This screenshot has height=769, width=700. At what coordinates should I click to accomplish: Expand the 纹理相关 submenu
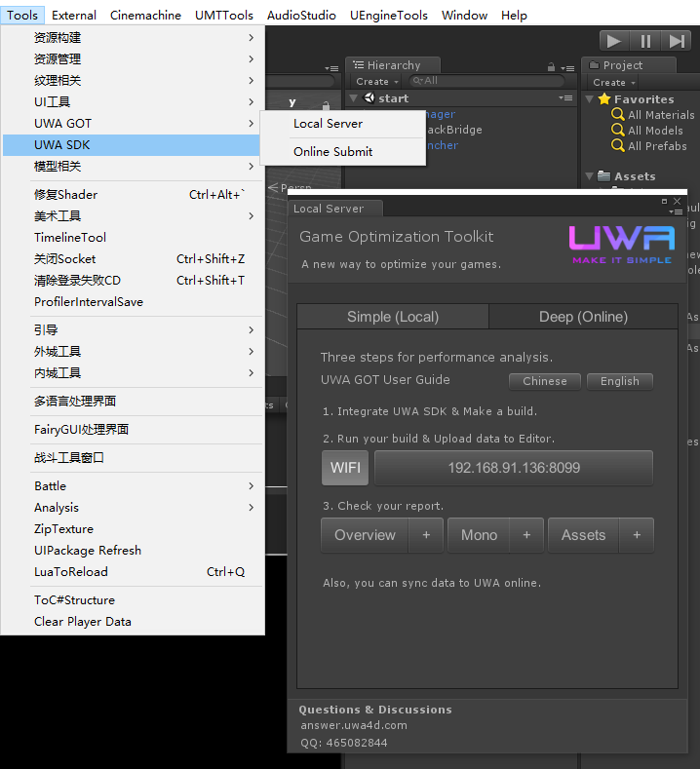point(133,81)
